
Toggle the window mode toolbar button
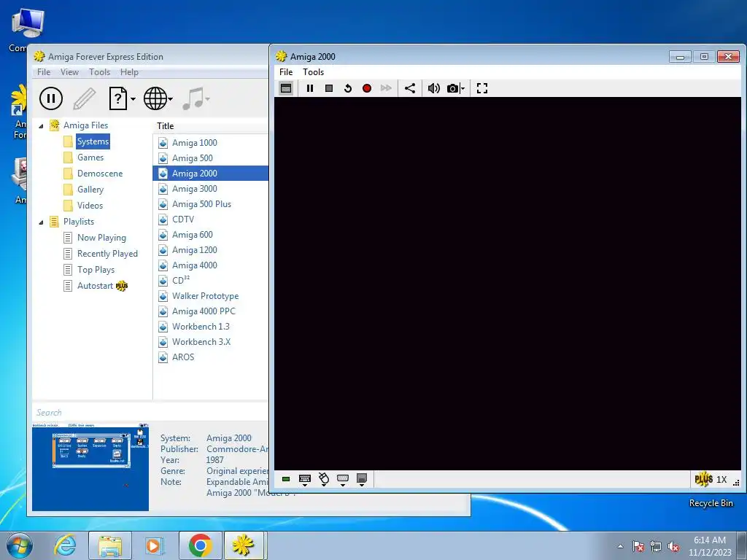286,88
